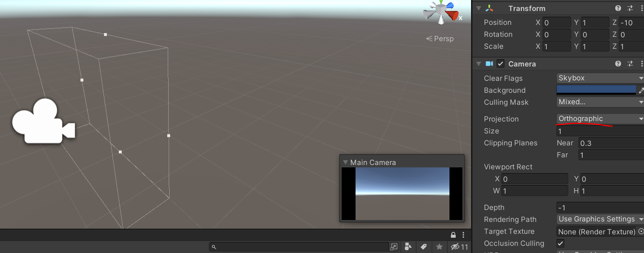Click the Rotation label
This screenshot has height=253, width=644.
click(498, 34)
